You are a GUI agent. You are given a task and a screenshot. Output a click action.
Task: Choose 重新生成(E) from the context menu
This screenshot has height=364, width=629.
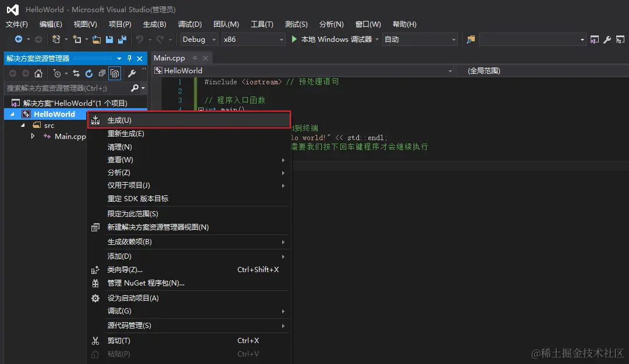tap(189, 134)
